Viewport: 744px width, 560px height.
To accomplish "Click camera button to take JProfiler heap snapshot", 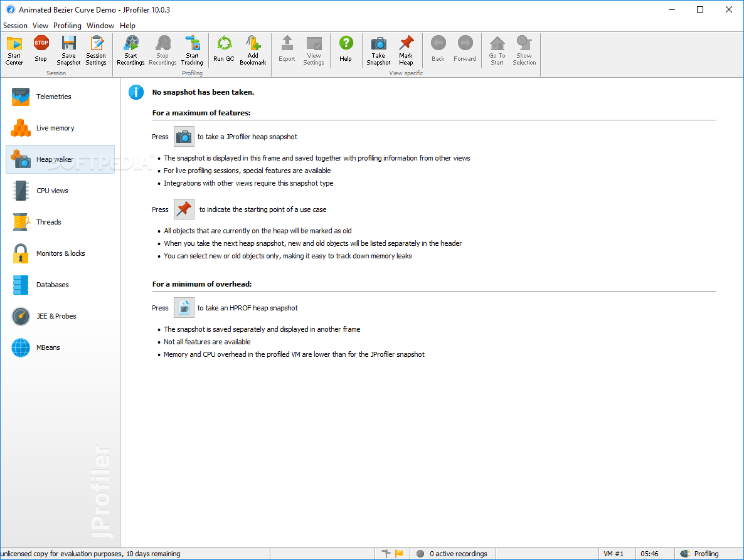I will click(184, 137).
